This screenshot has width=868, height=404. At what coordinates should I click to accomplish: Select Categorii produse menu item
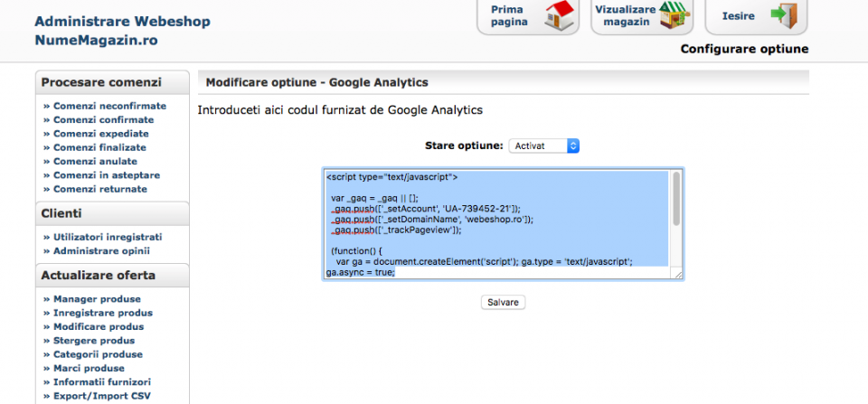pyautogui.click(x=98, y=354)
